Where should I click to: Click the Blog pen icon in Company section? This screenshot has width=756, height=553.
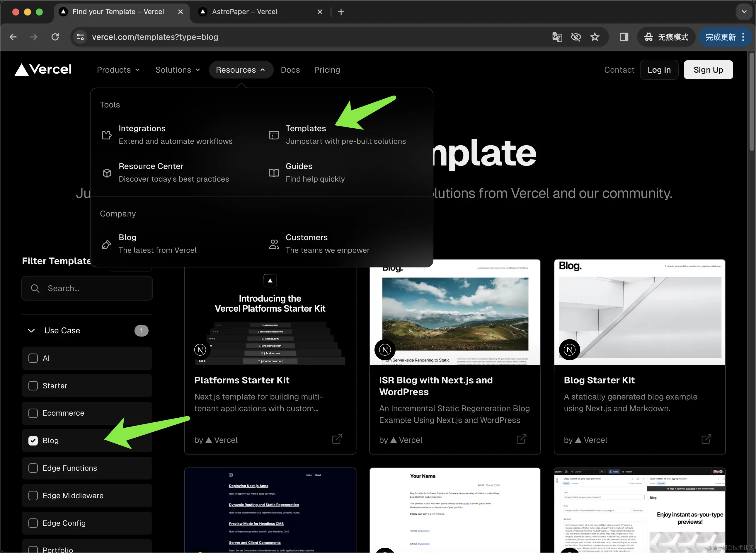point(106,244)
